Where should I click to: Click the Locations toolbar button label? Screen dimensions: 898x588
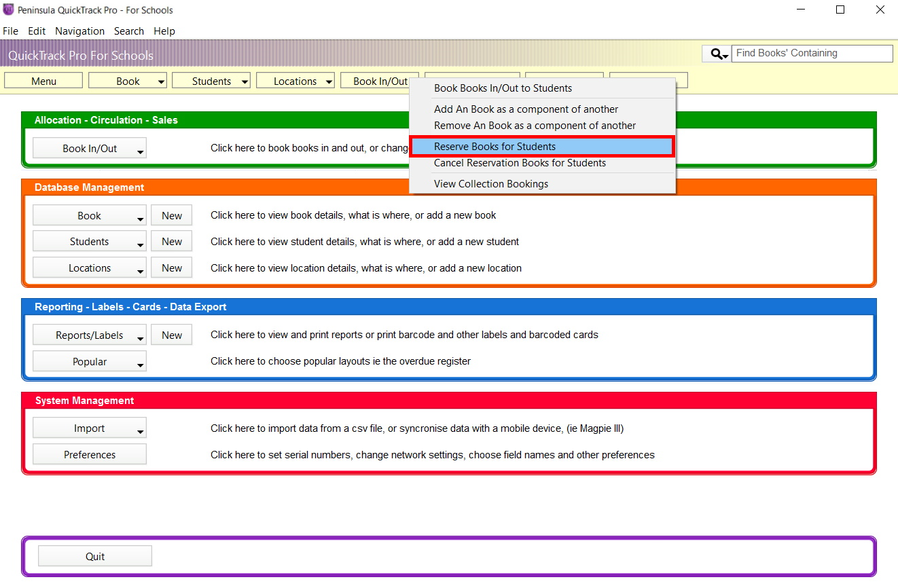[x=295, y=81]
